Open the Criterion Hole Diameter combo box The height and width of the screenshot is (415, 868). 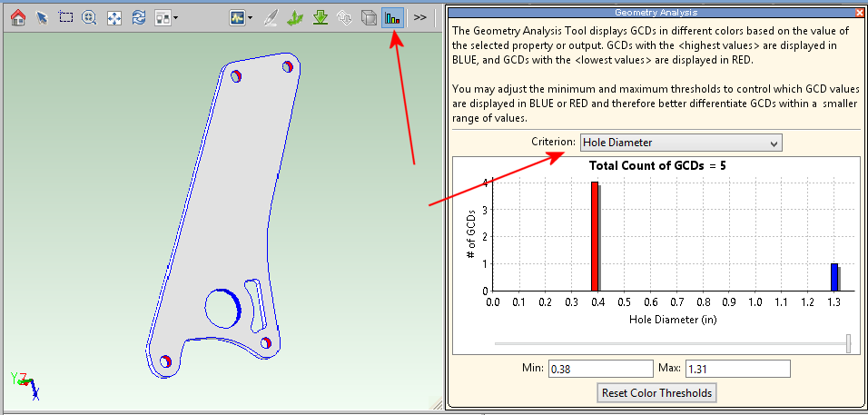point(680,143)
